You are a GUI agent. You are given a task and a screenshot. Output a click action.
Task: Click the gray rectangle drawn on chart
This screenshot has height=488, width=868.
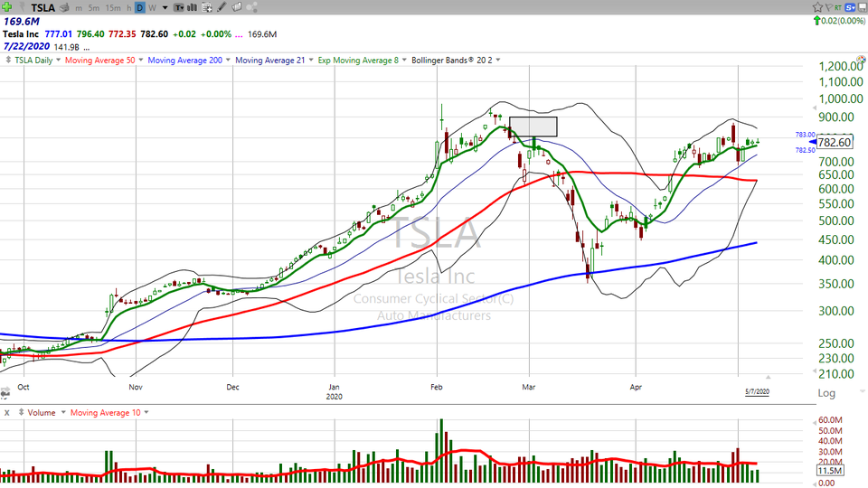pyautogui.click(x=533, y=127)
